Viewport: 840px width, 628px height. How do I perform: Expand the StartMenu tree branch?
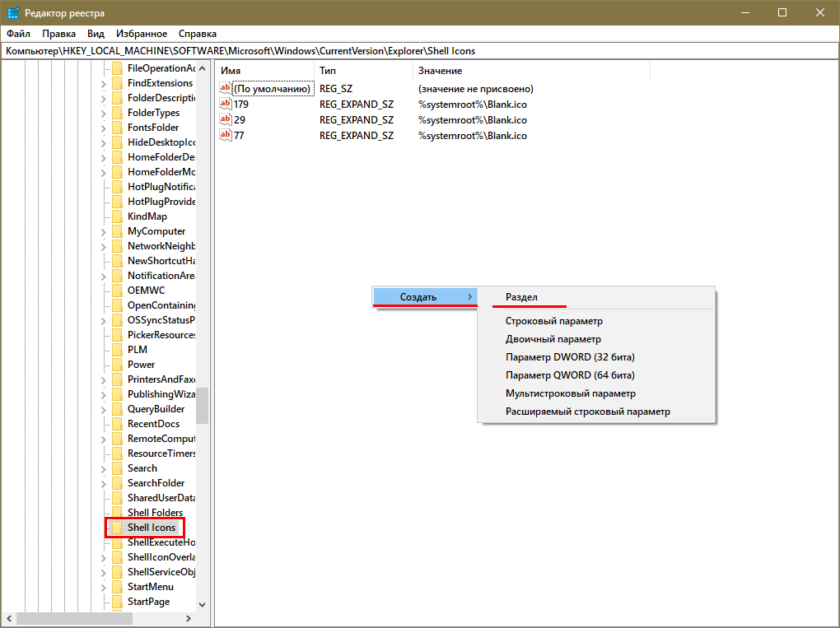(x=103, y=588)
